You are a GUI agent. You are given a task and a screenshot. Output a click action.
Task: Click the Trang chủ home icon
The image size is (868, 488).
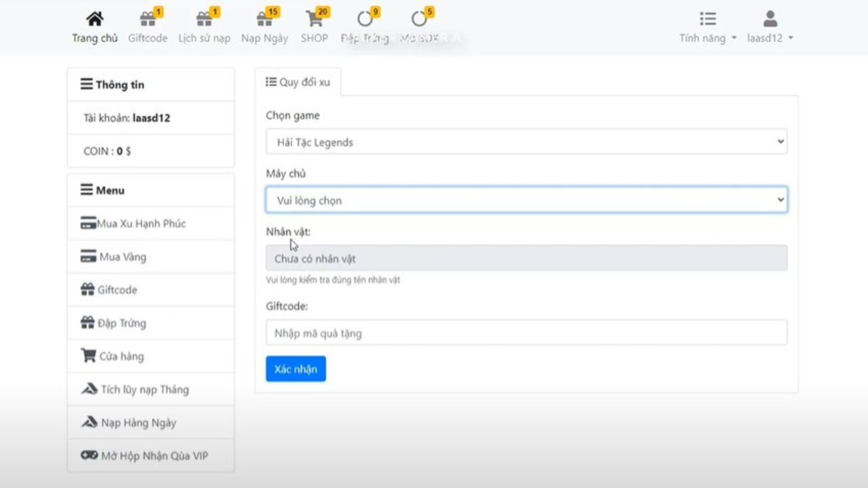[95, 19]
